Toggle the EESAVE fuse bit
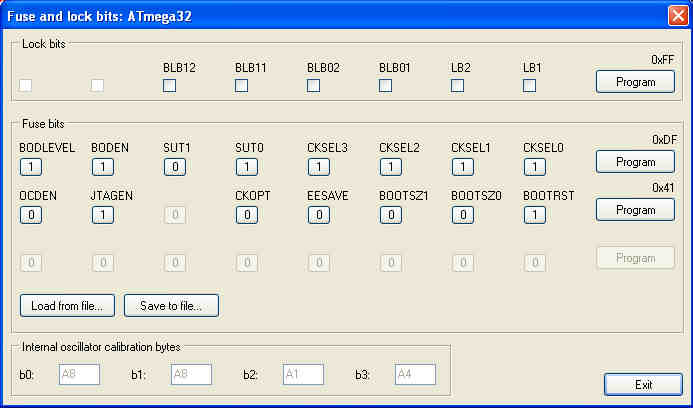The image size is (693, 408). 319,215
